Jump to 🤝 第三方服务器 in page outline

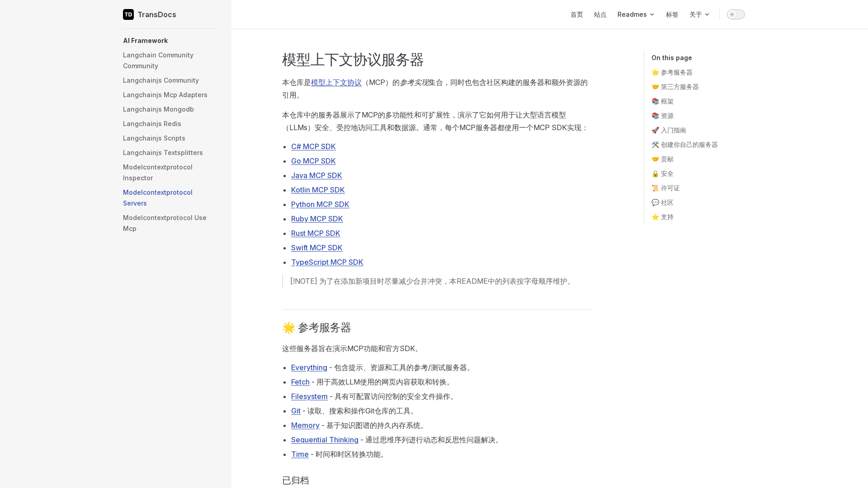pyautogui.click(x=675, y=87)
